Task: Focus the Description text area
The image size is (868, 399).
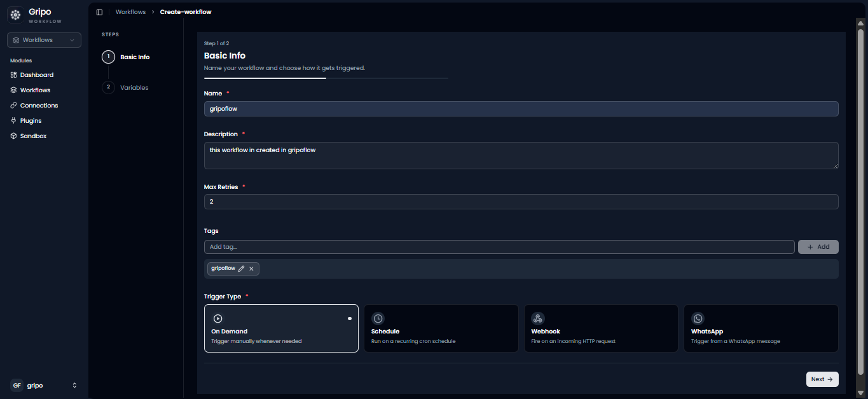Action: [521, 155]
